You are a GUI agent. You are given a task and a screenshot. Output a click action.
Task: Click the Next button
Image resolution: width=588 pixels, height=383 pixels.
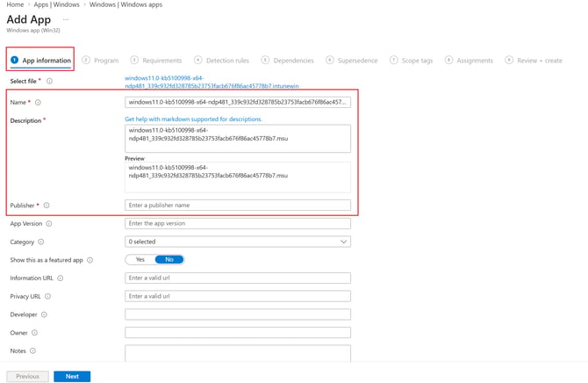pos(72,376)
